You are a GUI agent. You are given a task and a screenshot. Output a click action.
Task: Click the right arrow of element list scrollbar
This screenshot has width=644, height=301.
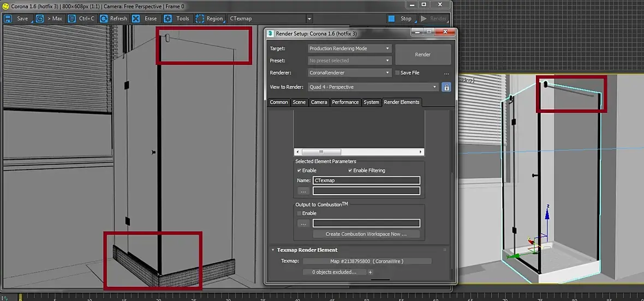(x=421, y=152)
